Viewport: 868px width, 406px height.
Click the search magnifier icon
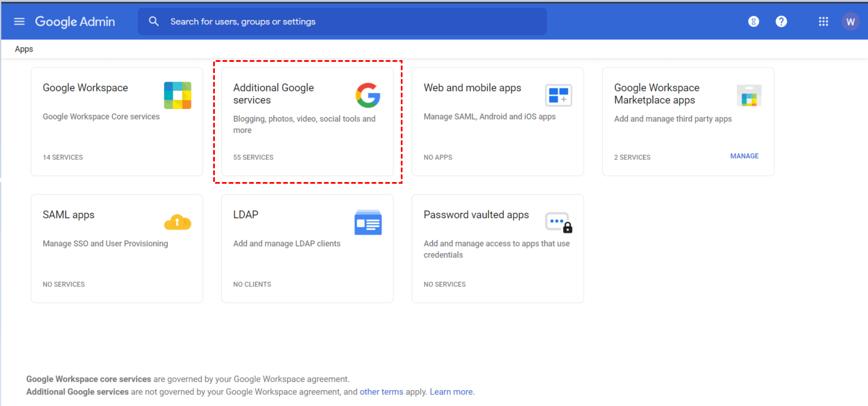click(x=154, y=22)
